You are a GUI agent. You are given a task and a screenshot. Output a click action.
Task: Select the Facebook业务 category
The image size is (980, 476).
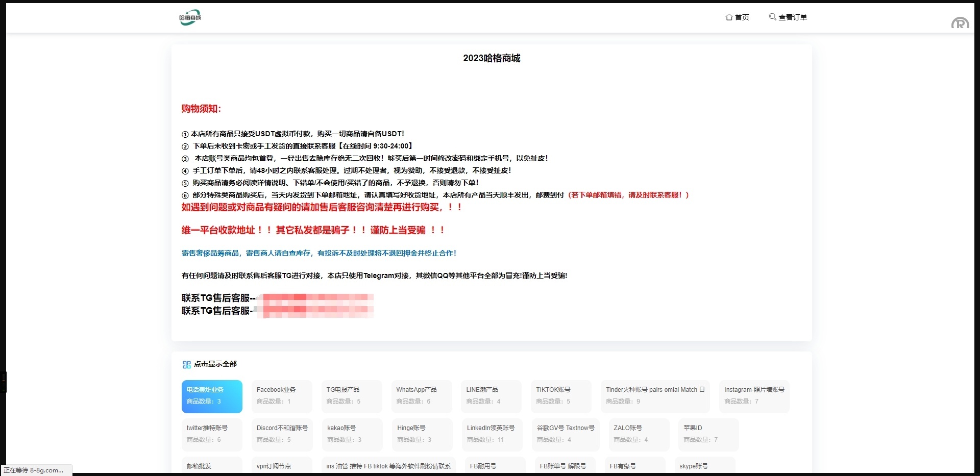pos(281,396)
